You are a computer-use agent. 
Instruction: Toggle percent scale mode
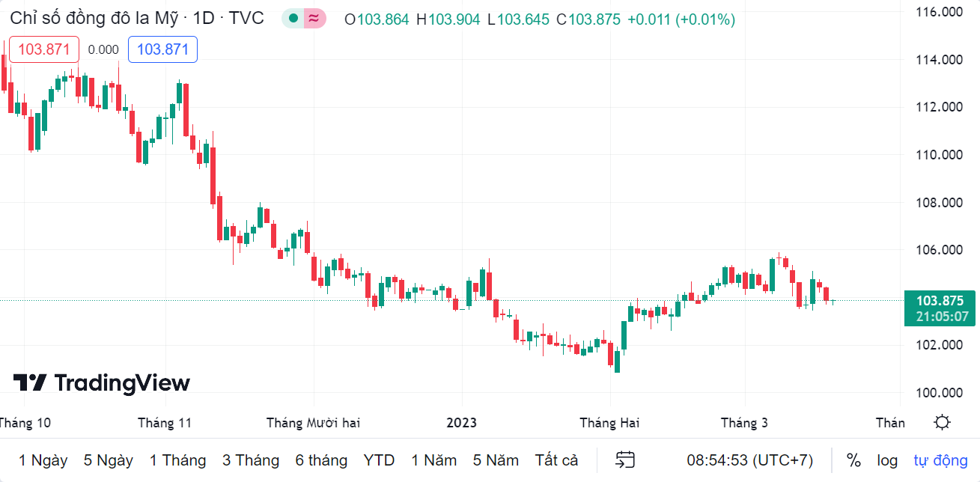click(853, 460)
